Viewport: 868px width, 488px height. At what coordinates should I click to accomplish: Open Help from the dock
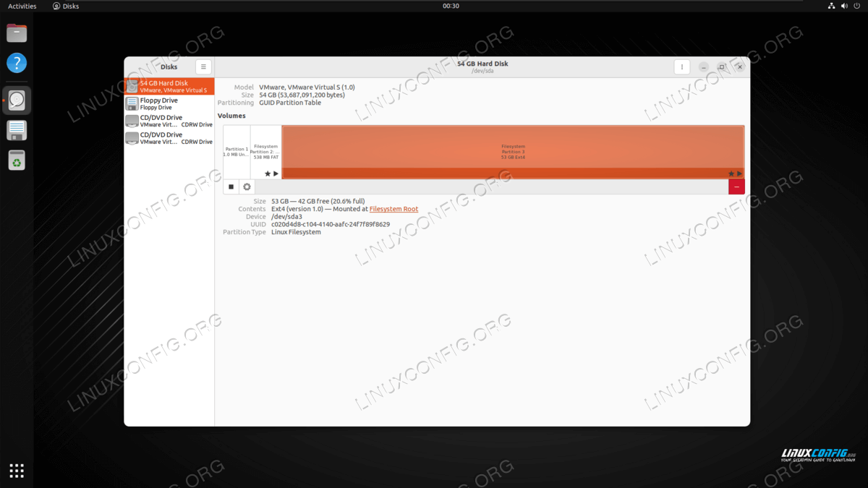(x=17, y=63)
